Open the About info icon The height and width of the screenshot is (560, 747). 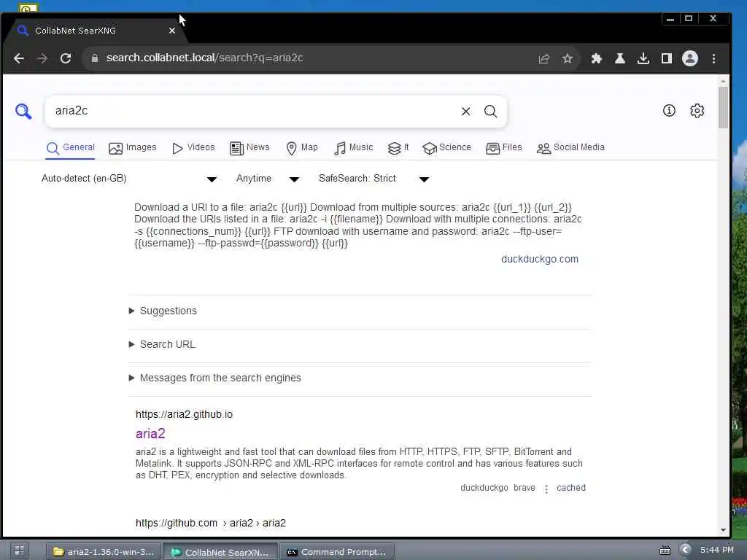[669, 111]
